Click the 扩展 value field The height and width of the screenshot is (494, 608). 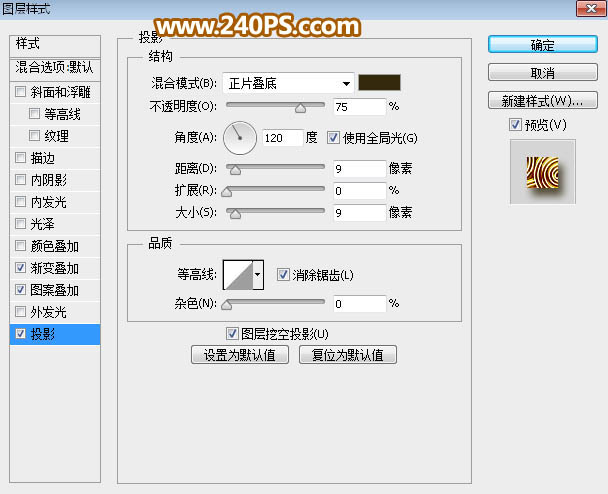tap(359, 191)
